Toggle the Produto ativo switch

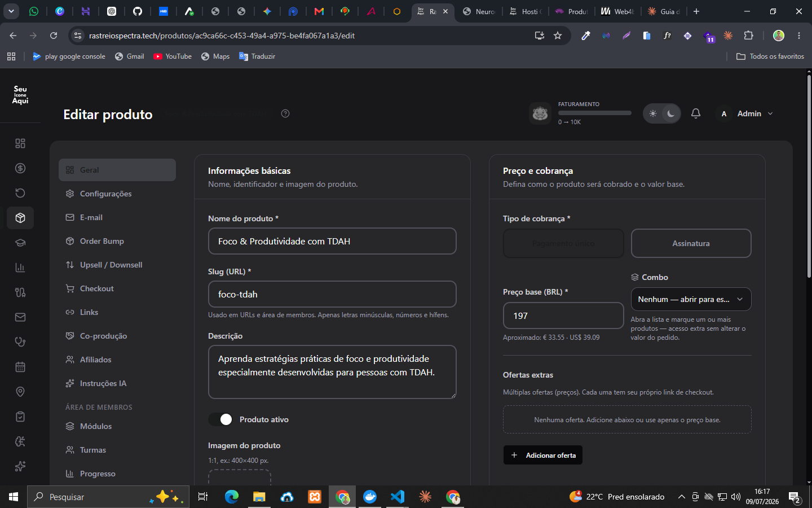pos(220,419)
